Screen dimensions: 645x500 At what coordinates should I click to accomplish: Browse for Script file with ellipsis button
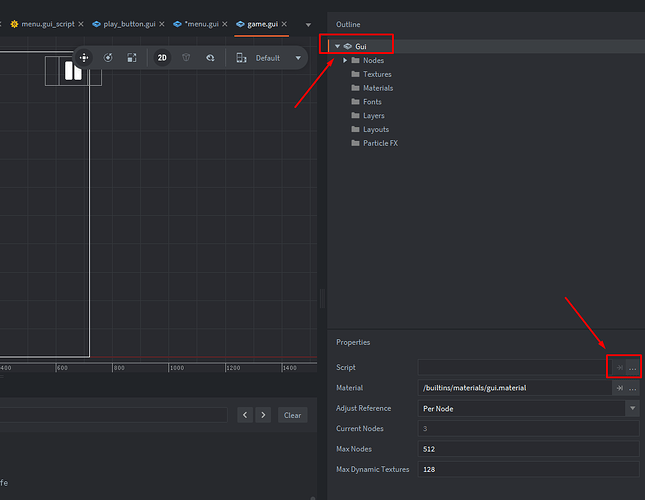(632, 368)
